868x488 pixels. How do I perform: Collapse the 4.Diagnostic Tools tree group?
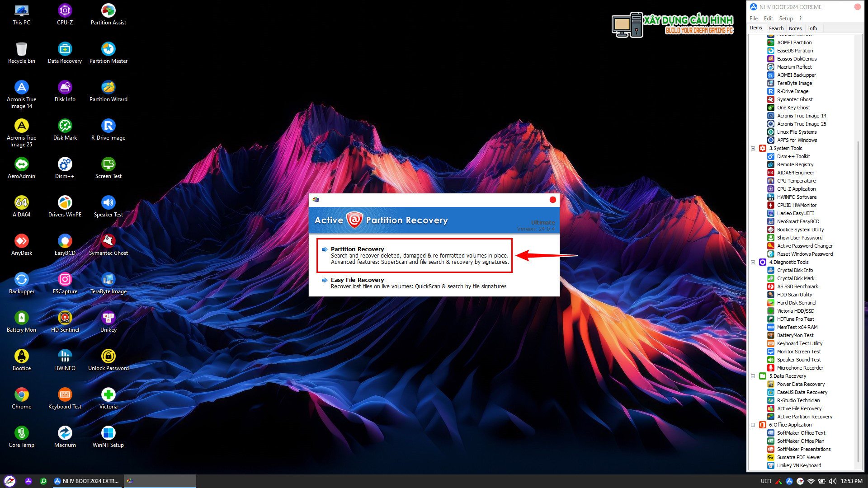pyautogui.click(x=753, y=262)
